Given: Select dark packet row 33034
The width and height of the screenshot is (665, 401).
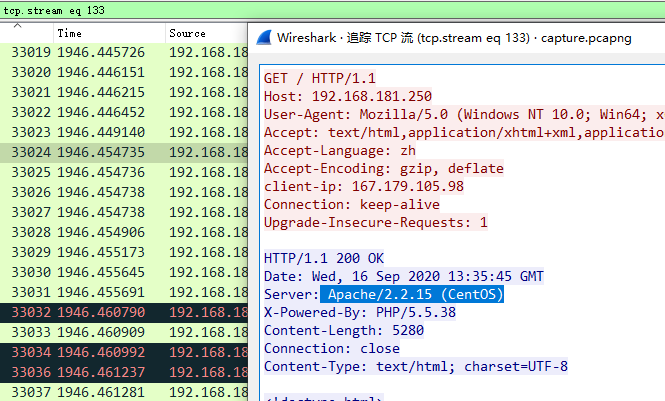Looking at the screenshot, I should (124, 352).
